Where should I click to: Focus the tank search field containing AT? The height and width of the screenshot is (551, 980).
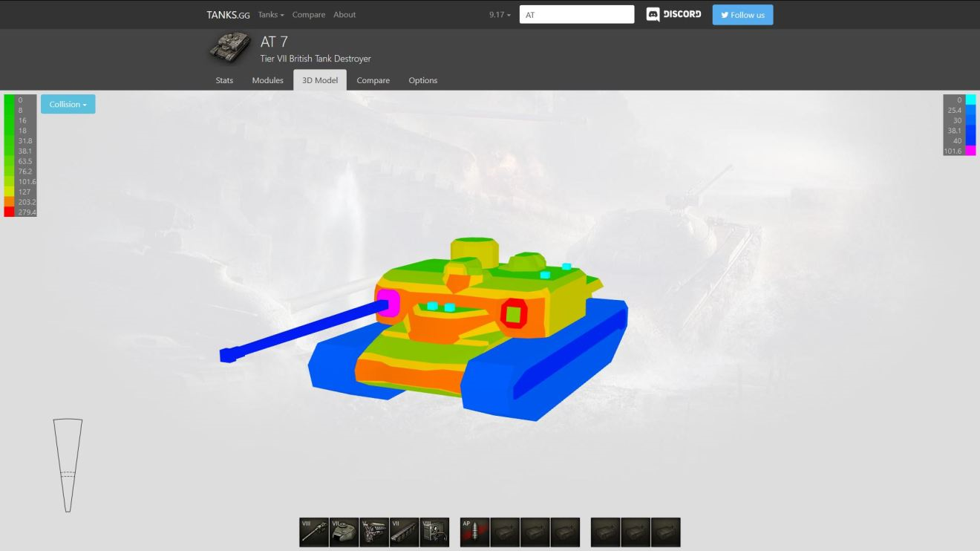pos(577,15)
